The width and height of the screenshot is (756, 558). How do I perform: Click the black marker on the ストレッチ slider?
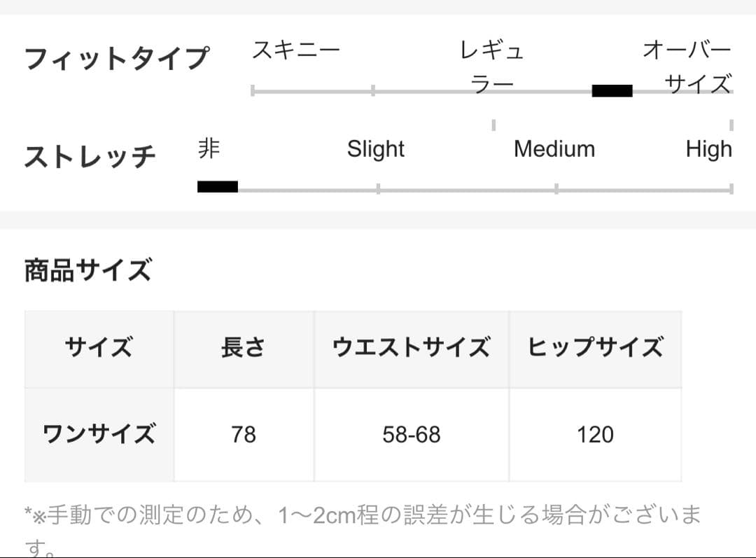[217, 186]
